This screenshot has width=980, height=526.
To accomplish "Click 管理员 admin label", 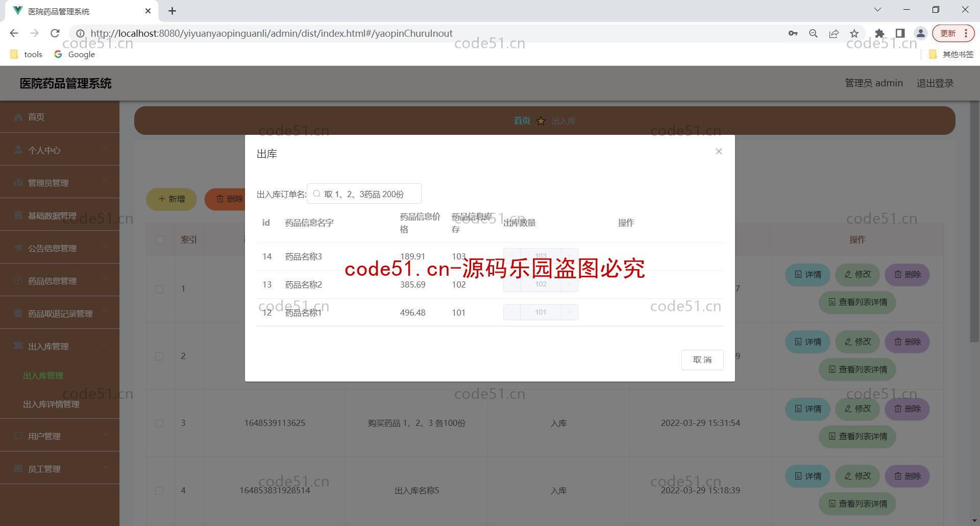I will pyautogui.click(x=873, y=83).
